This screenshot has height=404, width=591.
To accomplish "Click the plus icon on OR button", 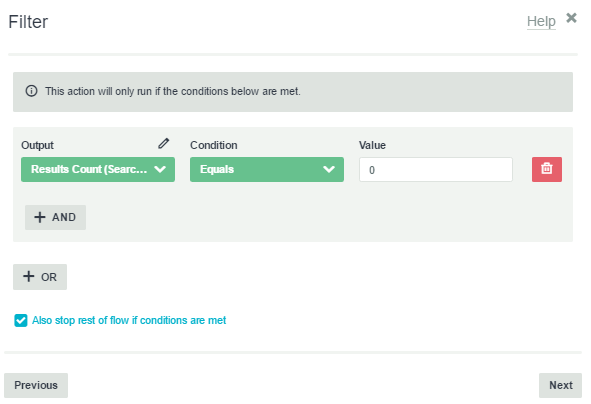I will pos(29,276).
